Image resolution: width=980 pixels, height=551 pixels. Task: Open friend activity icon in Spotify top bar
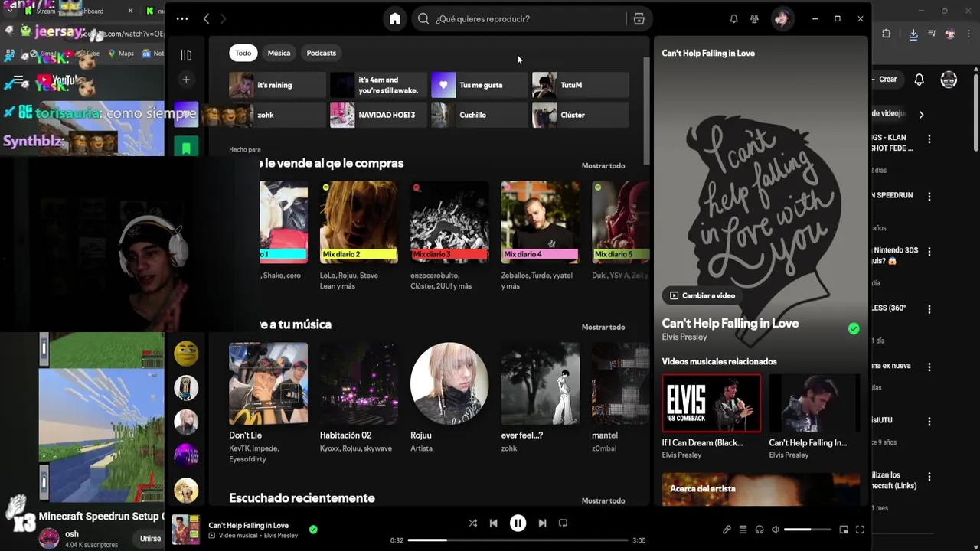coord(755,19)
